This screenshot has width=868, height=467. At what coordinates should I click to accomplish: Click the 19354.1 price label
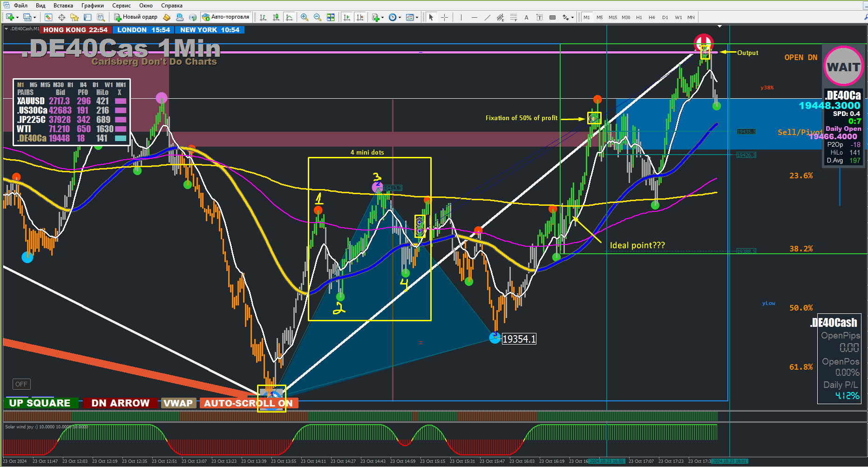click(519, 339)
